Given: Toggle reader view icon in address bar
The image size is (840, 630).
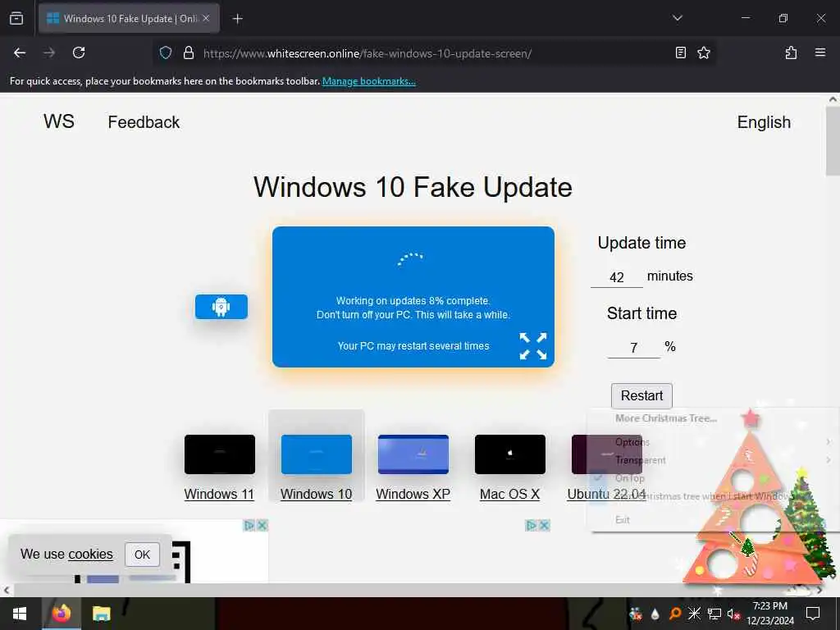Looking at the screenshot, I should coord(680,52).
